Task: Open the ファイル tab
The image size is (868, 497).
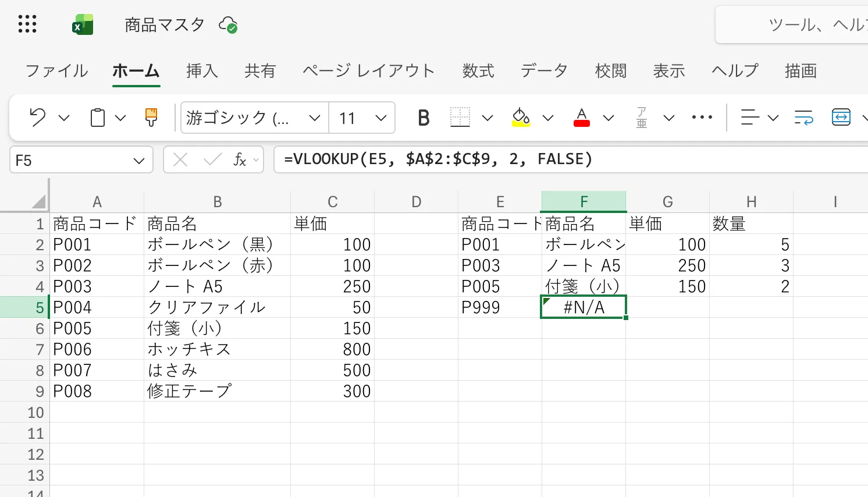Action: [x=57, y=71]
